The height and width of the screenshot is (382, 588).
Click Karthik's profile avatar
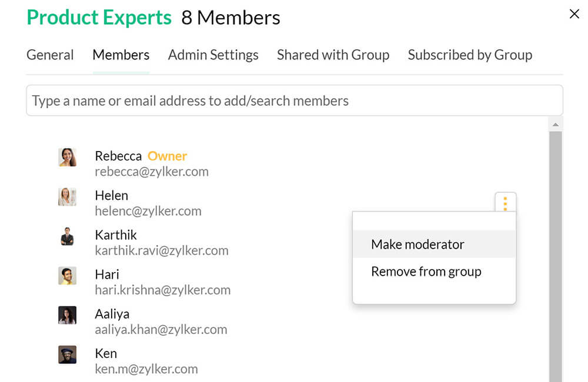(68, 236)
